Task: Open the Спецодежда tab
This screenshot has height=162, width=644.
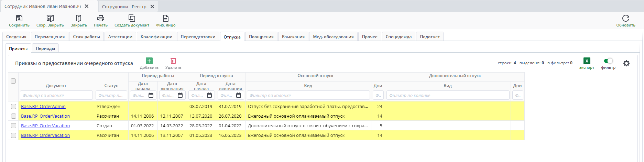Action: (x=399, y=36)
